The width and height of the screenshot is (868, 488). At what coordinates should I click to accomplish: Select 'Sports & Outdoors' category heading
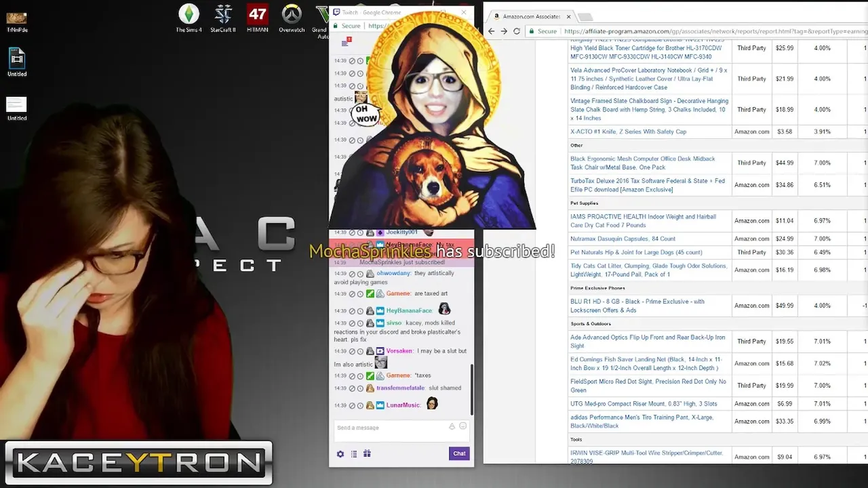point(591,323)
